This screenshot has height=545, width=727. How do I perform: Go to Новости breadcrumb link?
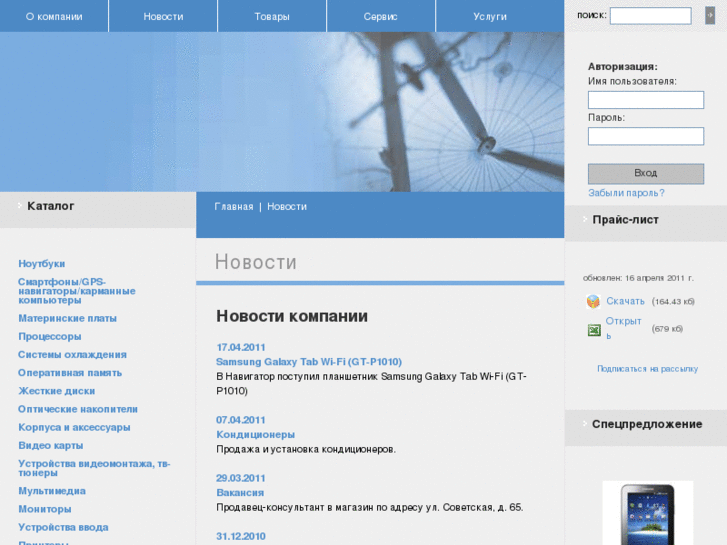[287, 206]
